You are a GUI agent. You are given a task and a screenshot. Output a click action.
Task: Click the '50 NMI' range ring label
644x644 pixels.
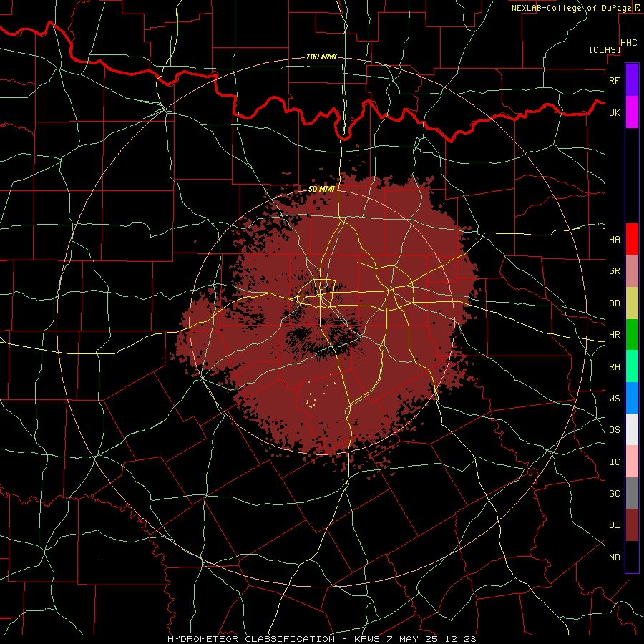pos(321,189)
